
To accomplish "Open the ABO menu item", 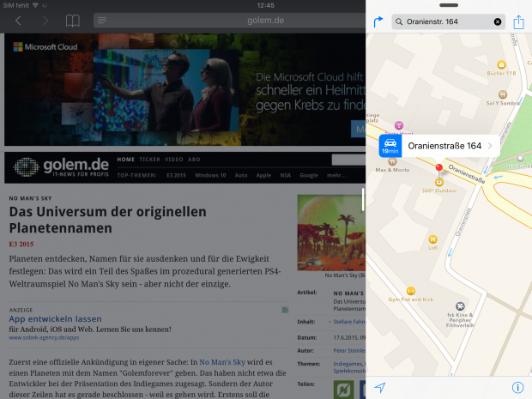I will click(x=194, y=160).
